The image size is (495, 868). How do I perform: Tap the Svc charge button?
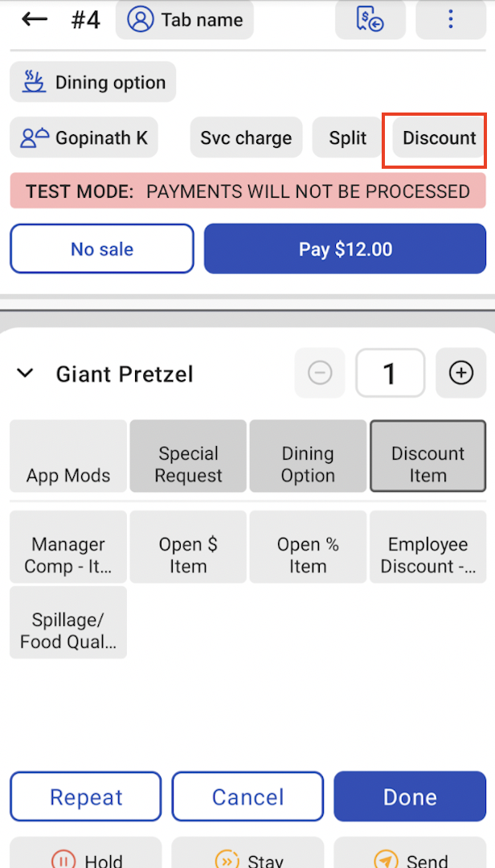pyautogui.click(x=246, y=138)
